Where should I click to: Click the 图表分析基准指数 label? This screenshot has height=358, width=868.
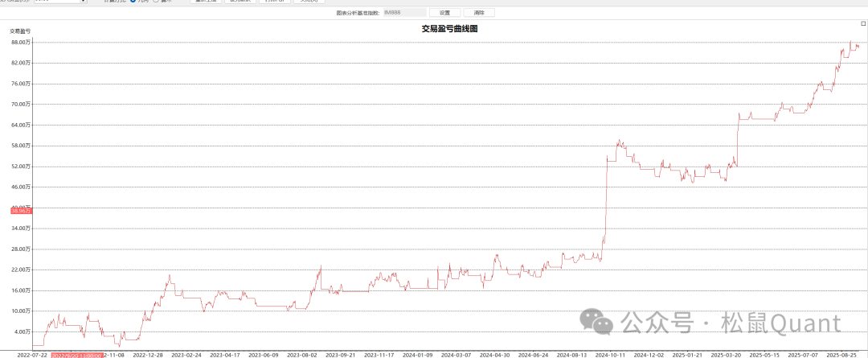pos(357,13)
